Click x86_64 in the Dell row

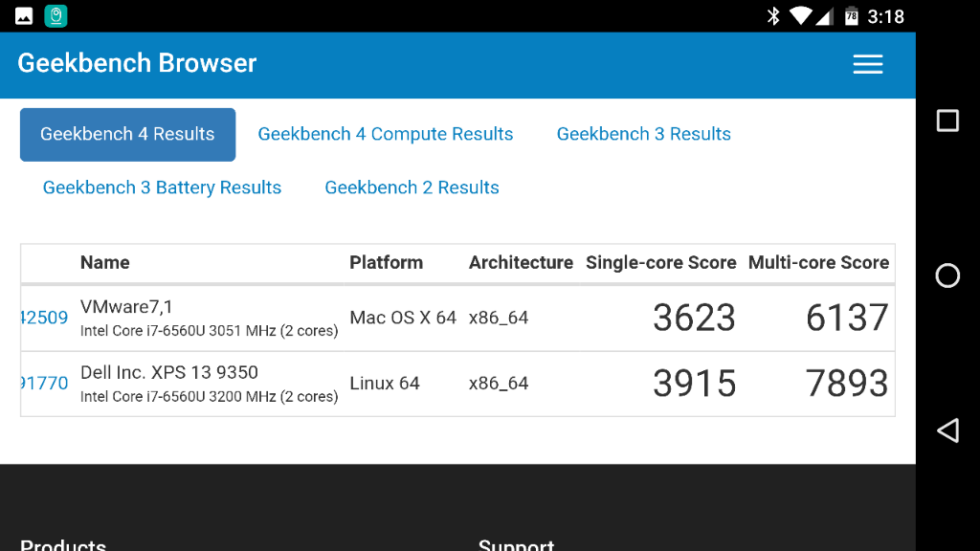pyautogui.click(x=499, y=384)
